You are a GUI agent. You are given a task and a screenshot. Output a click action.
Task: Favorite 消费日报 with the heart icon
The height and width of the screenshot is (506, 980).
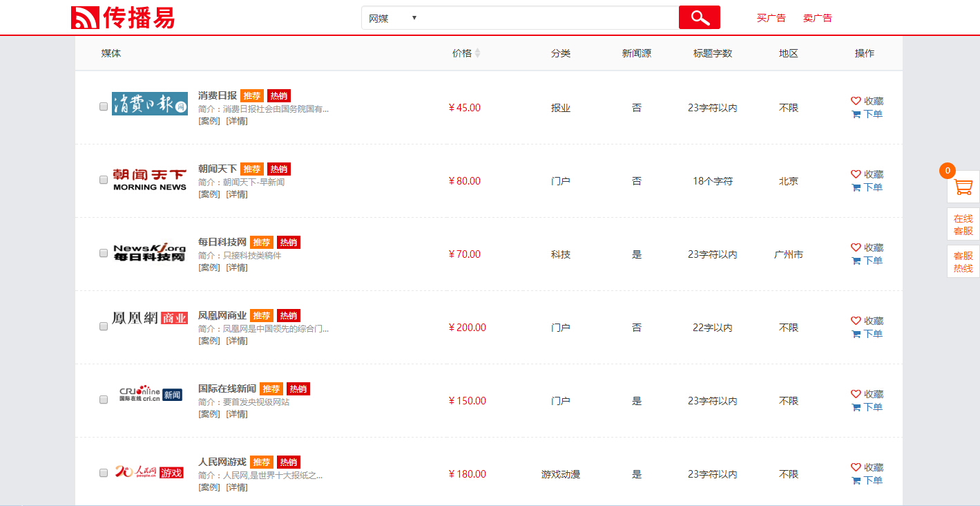(856, 101)
